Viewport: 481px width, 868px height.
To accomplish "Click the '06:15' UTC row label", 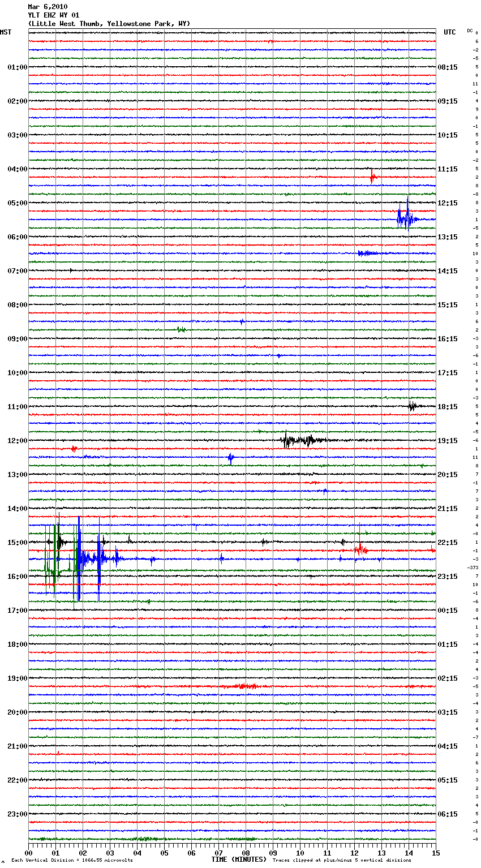I will 448,814.
